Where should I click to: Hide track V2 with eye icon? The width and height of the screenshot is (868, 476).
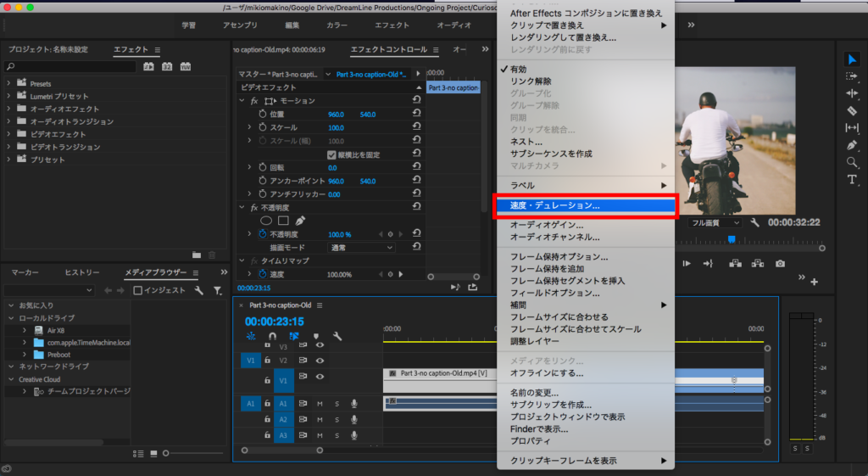(320, 361)
